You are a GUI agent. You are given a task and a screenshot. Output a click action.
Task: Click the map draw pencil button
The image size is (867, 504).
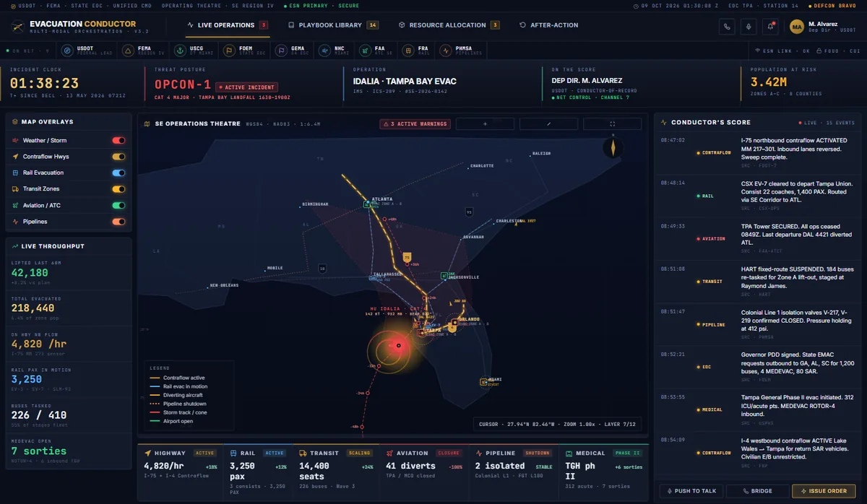click(548, 123)
